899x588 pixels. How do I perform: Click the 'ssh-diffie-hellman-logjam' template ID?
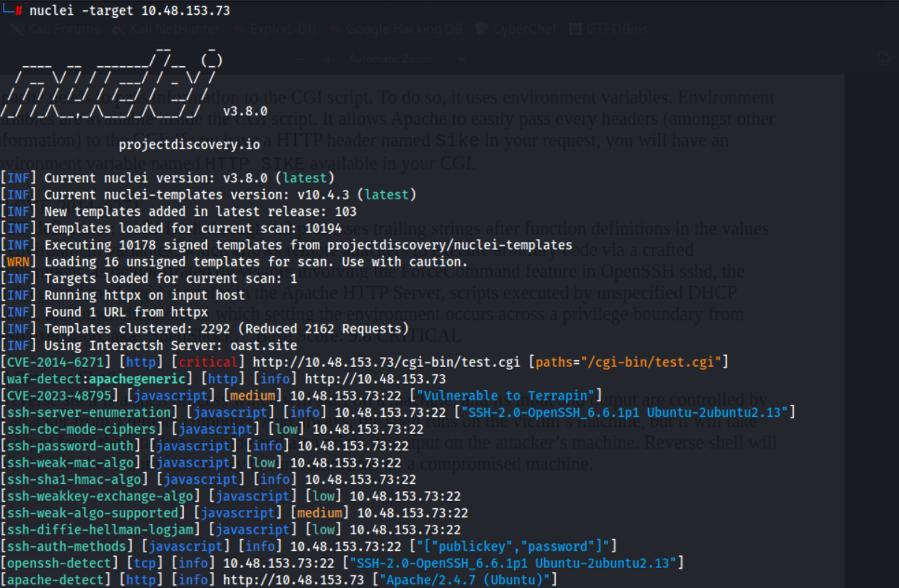(x=100, y=530)
